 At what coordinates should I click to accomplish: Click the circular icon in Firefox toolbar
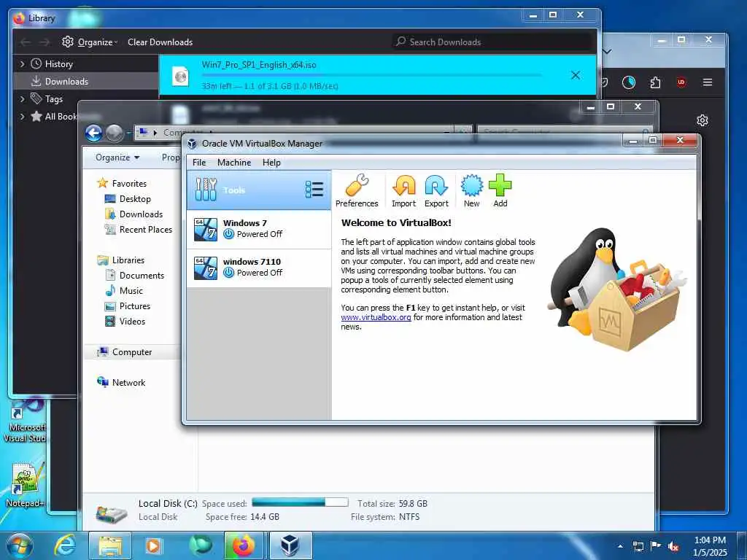pyautogui.click(x=629, y=82)
